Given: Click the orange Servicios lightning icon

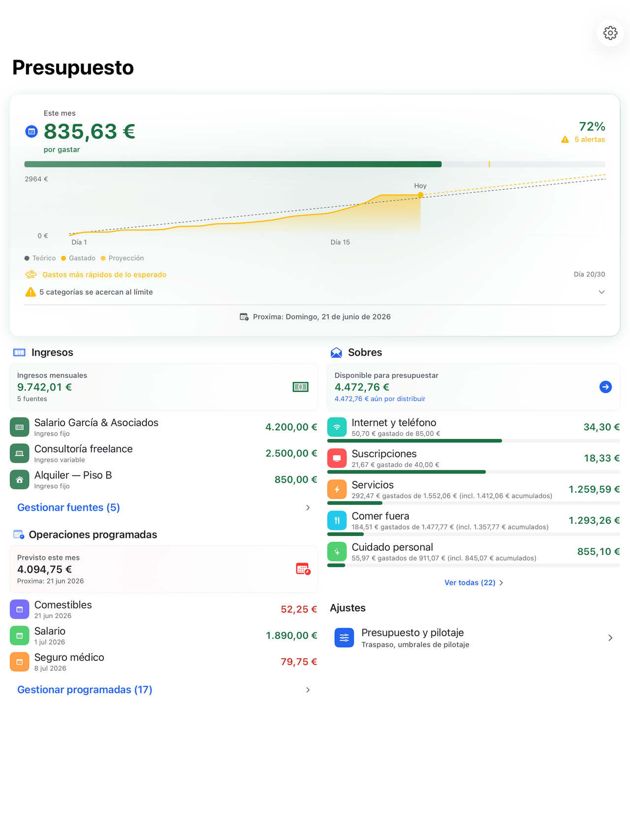Looking at the screenshot, I should click(337, 489).
